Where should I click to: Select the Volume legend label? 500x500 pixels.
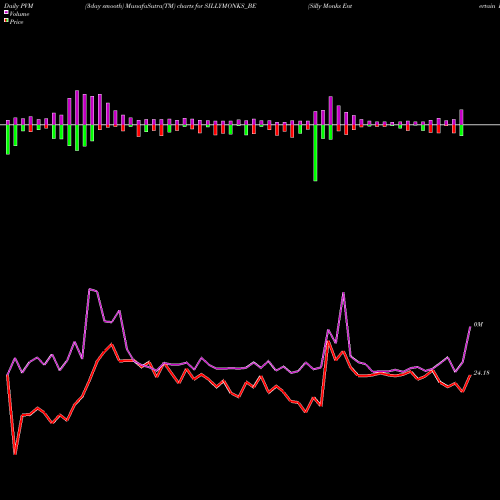19,14
